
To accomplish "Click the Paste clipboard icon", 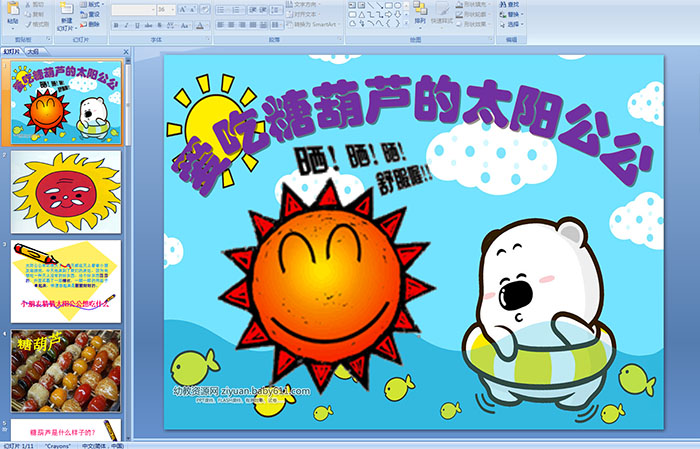I will tap(13, 9).
